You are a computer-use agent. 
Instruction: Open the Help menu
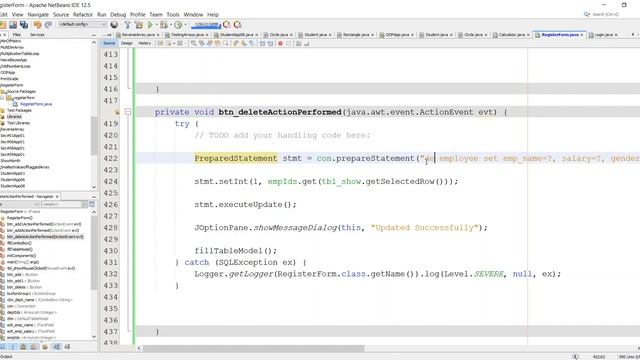tap(213, 14)
